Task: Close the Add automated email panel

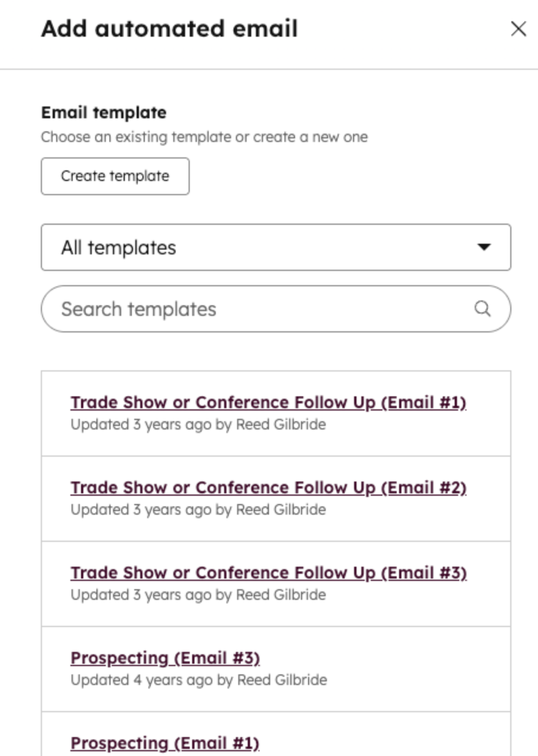Action: [x=518, y=29]
